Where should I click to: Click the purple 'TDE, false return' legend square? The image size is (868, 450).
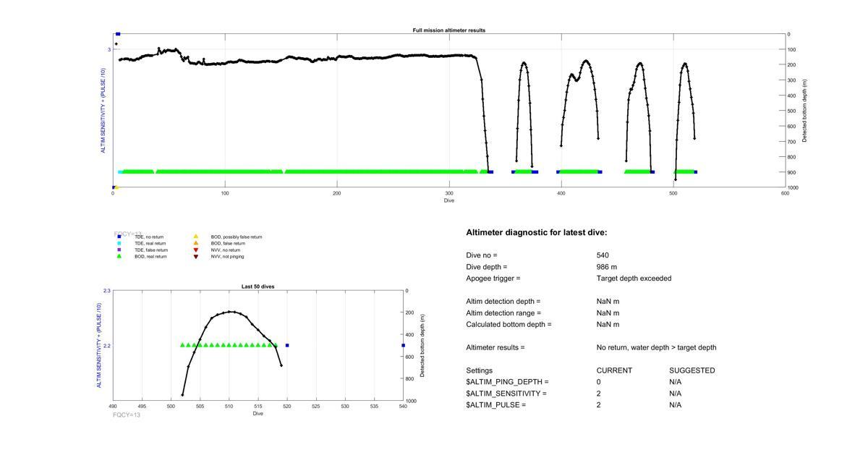coord(119,250)
